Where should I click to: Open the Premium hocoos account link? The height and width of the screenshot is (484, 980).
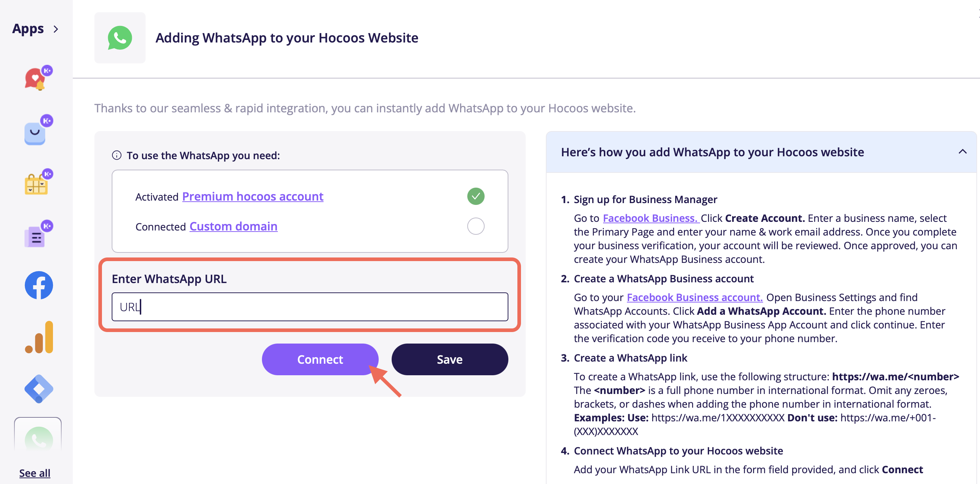click(253, 196)
